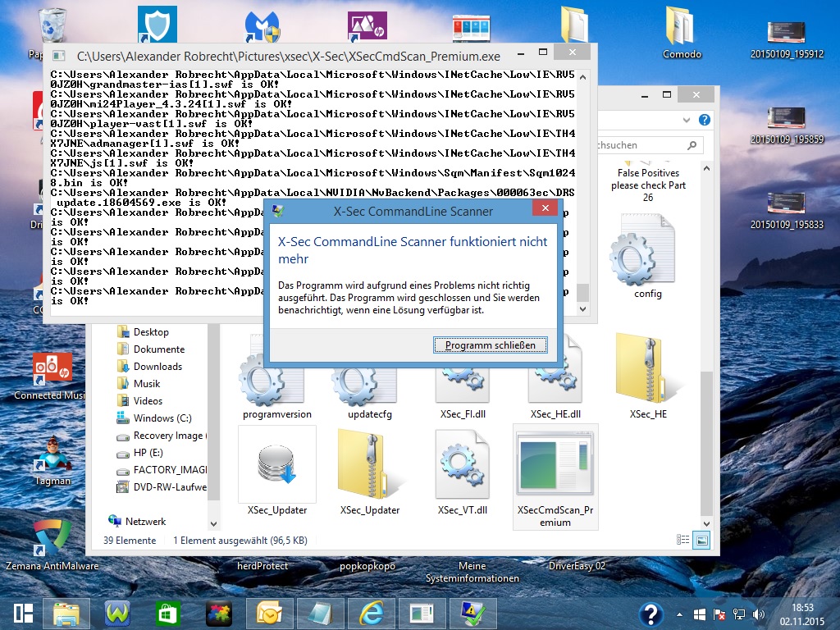This screenshot has width=840, height=630.
Task: Show hidden system tray icons
Action: (679, 614)
